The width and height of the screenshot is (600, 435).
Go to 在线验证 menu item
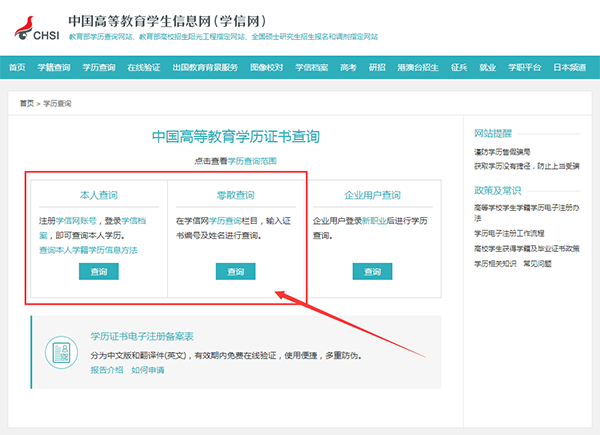[x=144, y=68]
